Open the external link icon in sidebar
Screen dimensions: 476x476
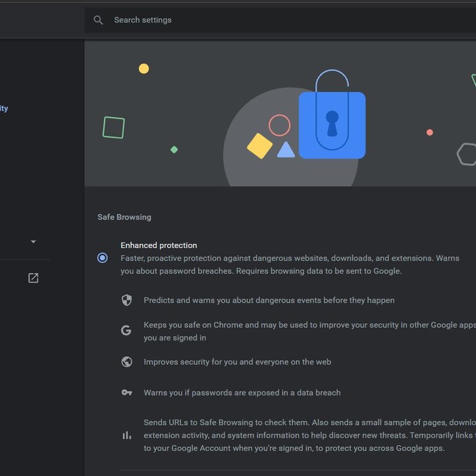click(x=34, y=278)
